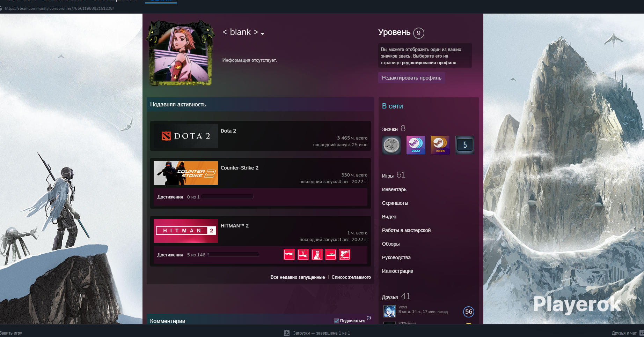Open the Counter-Strike 2 game banner
This screenshot has height=337, width=644.
[186, 173]
